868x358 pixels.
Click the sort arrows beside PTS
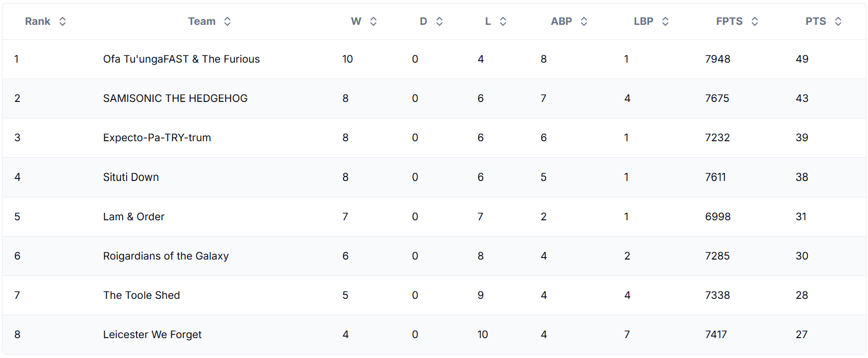pyautogui.click(x=838, y=21)
